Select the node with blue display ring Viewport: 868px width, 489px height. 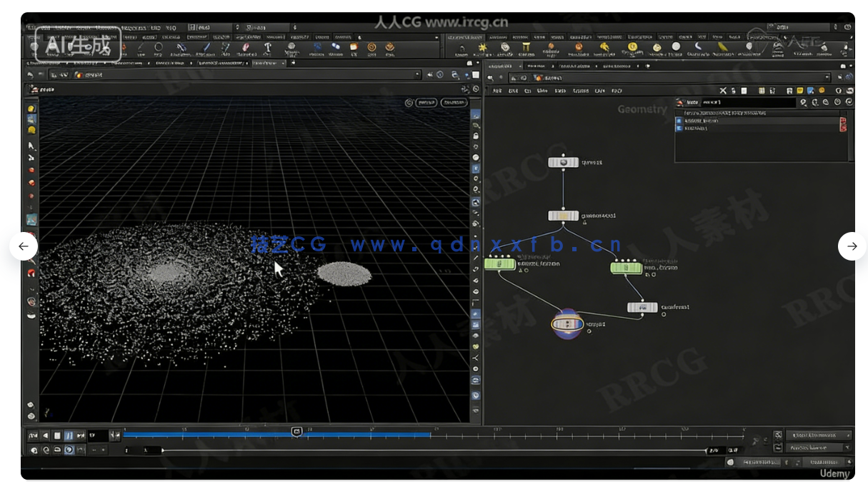(567, 324)
